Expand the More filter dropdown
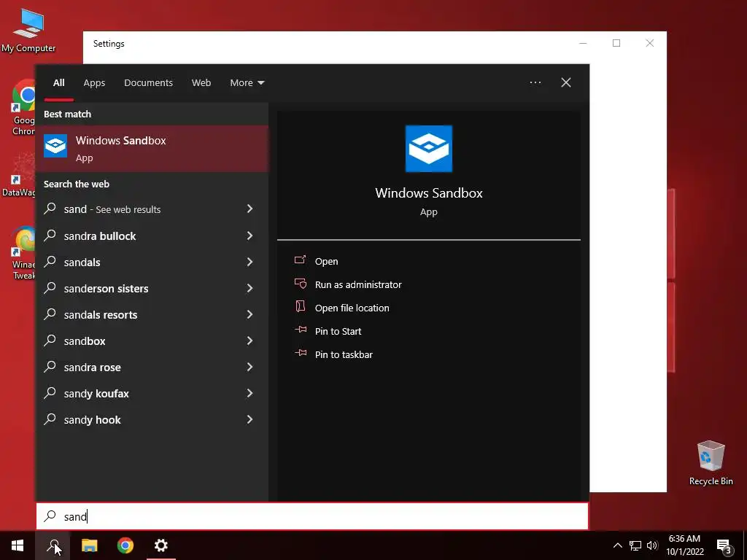Screen dimensions: 747x560 coord(247,83)
